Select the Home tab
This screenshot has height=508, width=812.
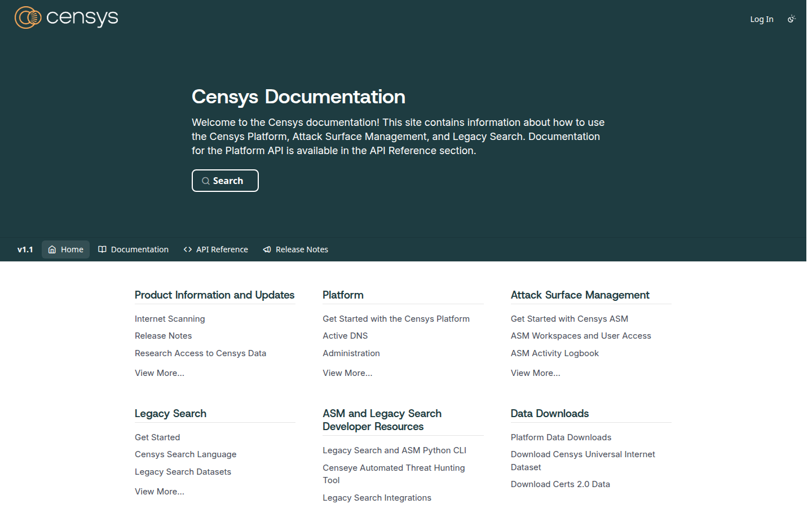(x=66, y=249)
